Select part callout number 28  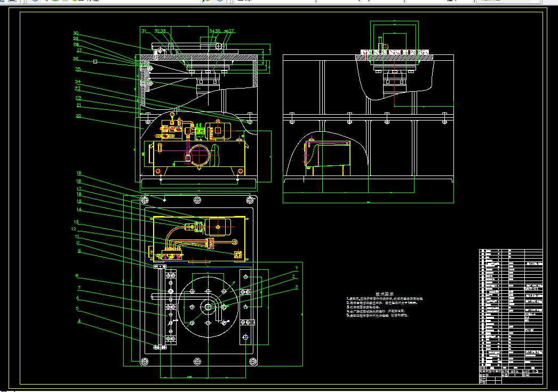click(x=76, y=44)
